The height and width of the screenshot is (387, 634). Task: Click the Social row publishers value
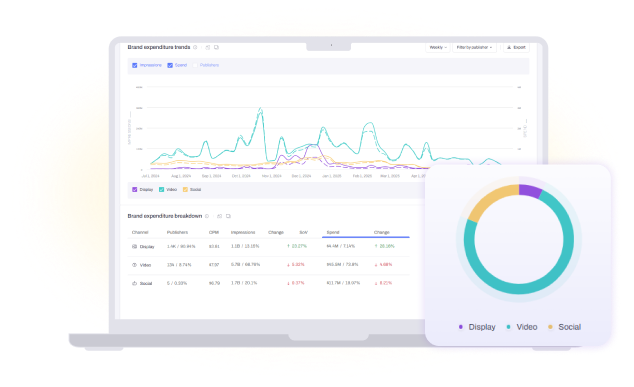[177, 283]
